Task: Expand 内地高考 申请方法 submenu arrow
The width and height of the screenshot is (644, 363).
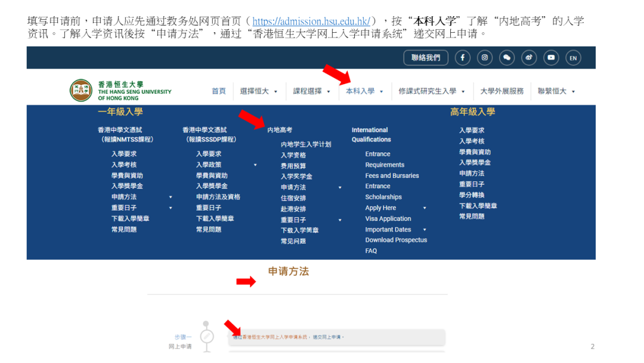Action: (340, 187)
